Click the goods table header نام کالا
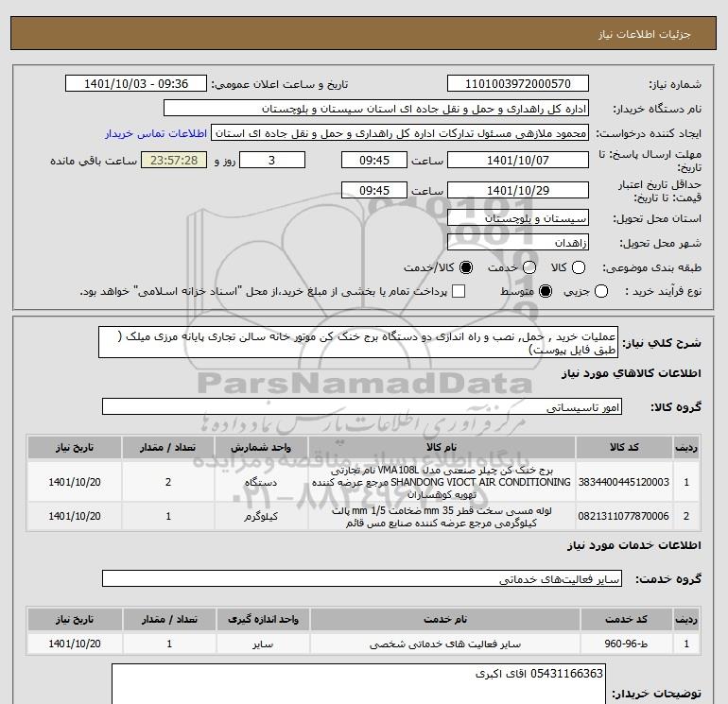The height and width of the screenshot is (704, 728). pos(442,447)
